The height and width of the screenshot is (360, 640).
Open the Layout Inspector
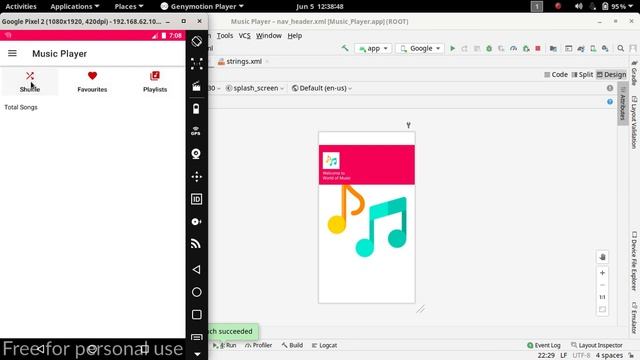[597, 345]
